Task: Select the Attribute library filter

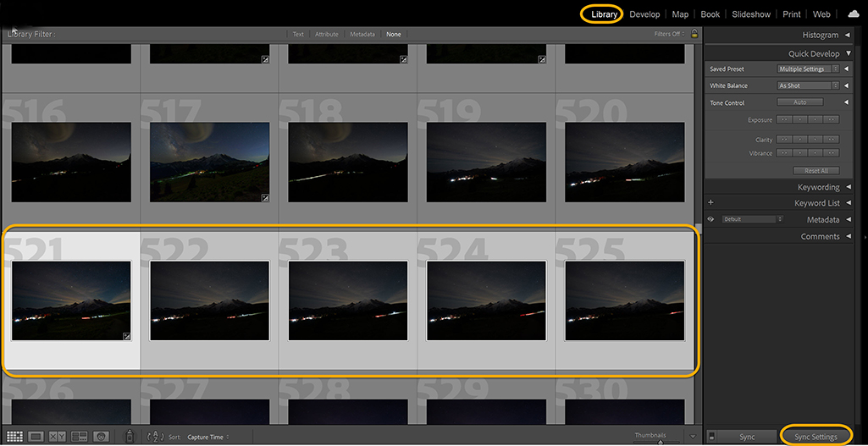Action: (327, 35)
